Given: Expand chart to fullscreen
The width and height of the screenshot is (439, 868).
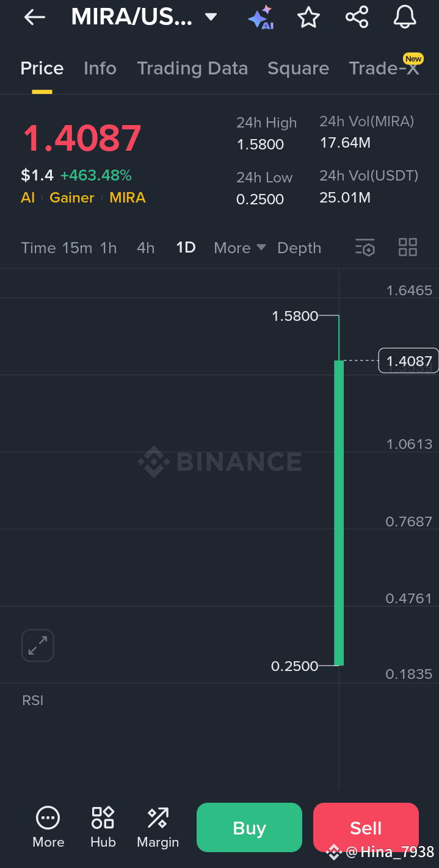Looking at the screenshot, I should coord(38,645).
